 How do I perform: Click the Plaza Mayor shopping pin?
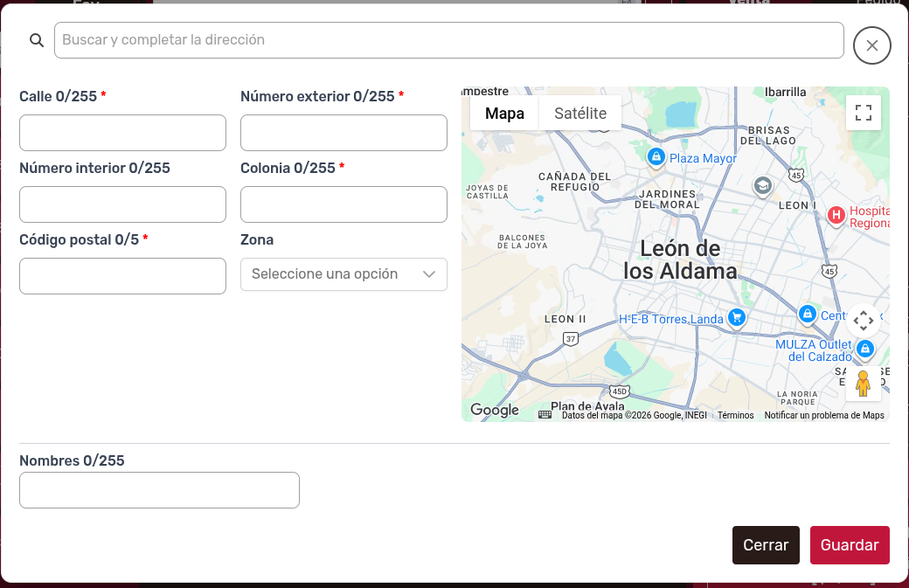(x=656, y=156)
